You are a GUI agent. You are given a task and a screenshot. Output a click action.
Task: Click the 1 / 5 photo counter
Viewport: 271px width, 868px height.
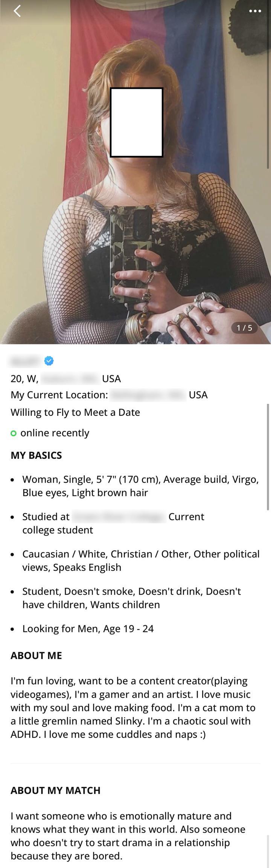[244, 328]
